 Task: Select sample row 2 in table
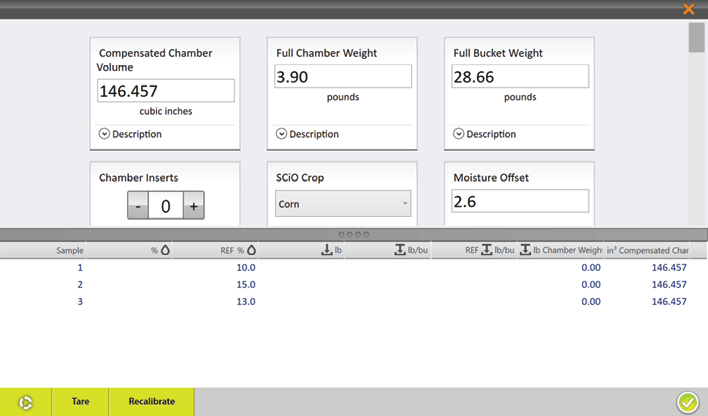click(350, 284)
